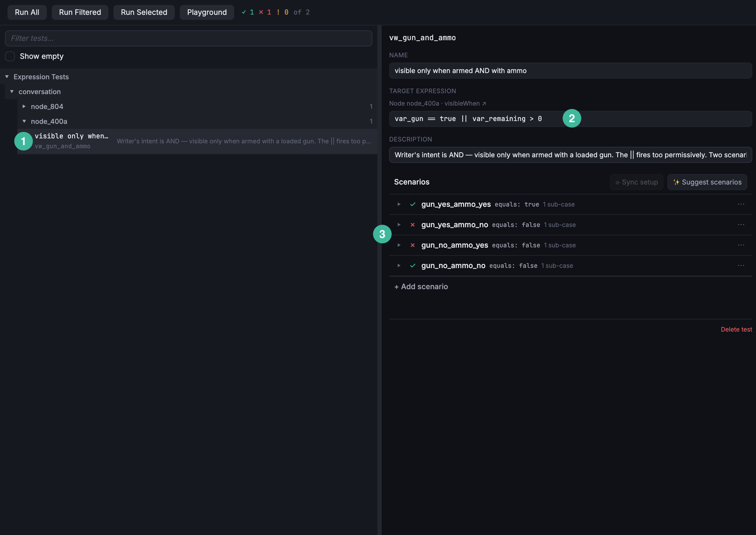Open the Playground

(207, 12)
